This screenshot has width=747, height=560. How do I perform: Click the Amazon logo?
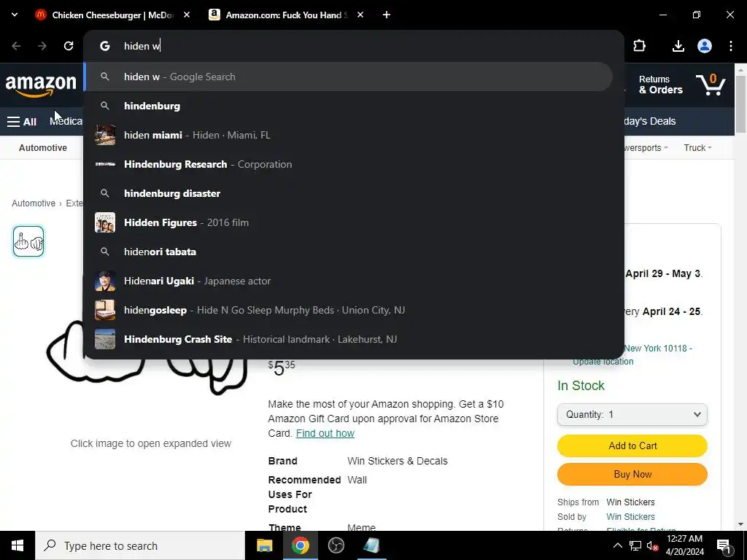41,85
